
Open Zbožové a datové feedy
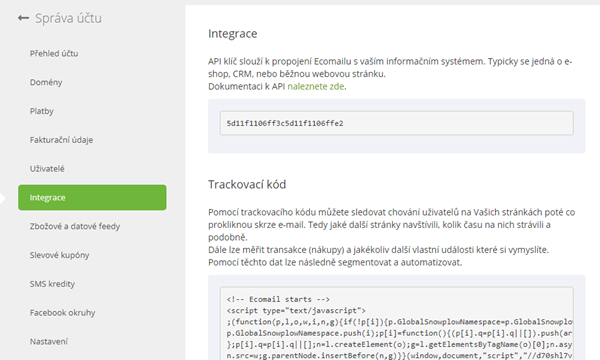[x=75, y=226]
